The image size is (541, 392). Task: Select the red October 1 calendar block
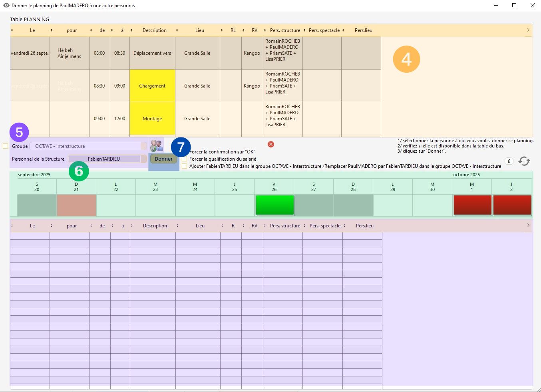[472, 205]
